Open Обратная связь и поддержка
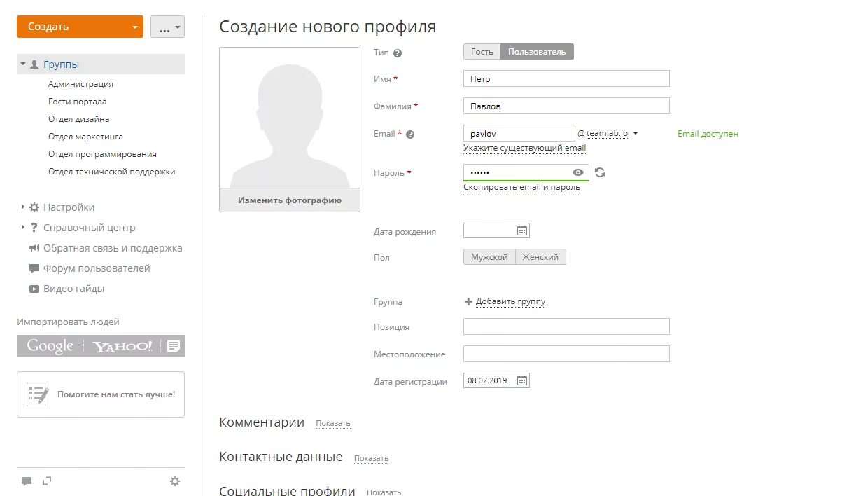 pyautogui.click(x=113, y=248)
